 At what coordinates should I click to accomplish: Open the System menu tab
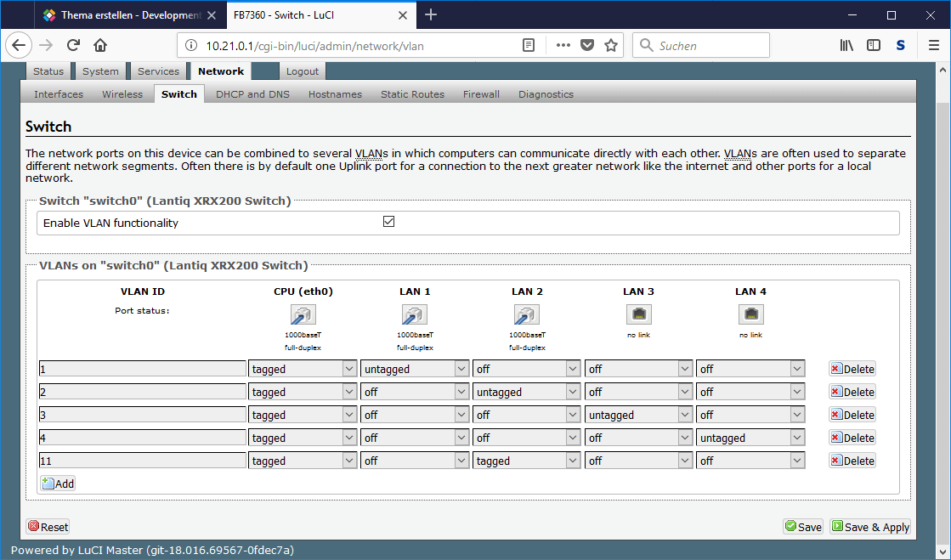point(100,71)
